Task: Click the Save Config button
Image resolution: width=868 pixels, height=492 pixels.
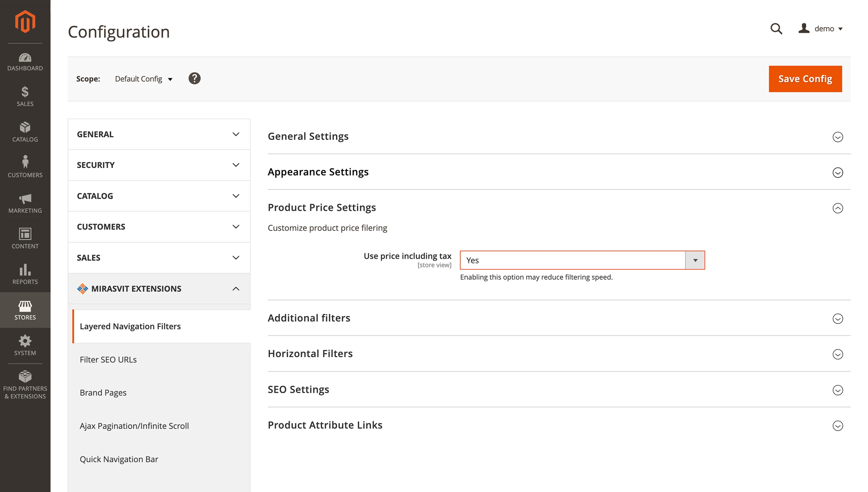Action: pyautogui.click(x=805, y=79)
